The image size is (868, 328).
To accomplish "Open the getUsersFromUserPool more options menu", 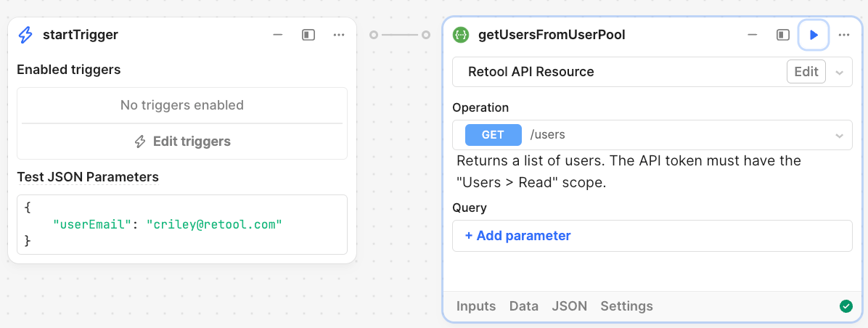I will click(843, 35).
